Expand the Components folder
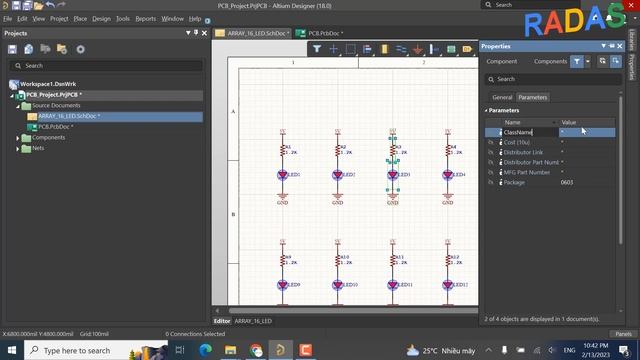 pyautogui.click(x=18, y=138)
